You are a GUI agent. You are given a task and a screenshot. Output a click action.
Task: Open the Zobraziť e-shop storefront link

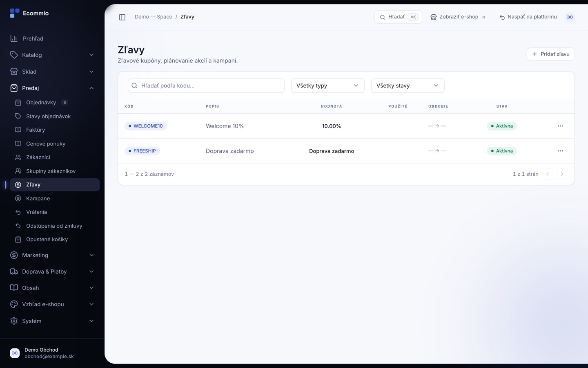458,17
